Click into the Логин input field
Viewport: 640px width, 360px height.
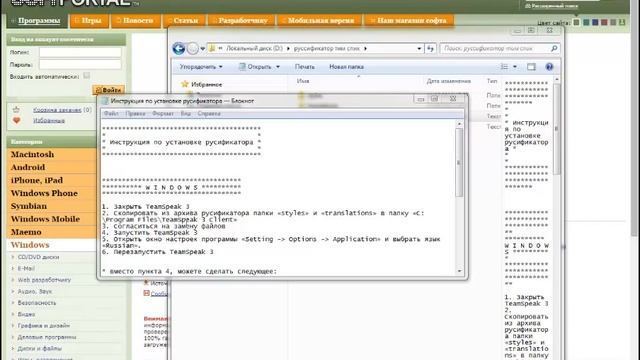80,52
